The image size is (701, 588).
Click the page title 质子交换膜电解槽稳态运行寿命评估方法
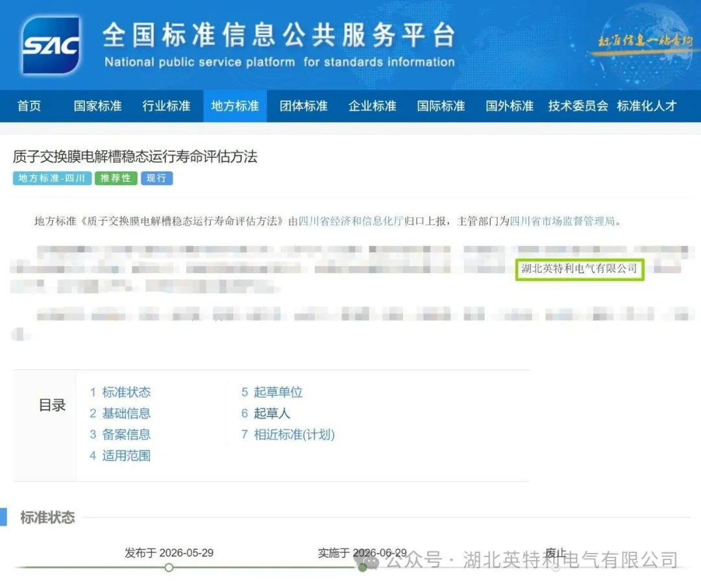[x=135, y=156]
